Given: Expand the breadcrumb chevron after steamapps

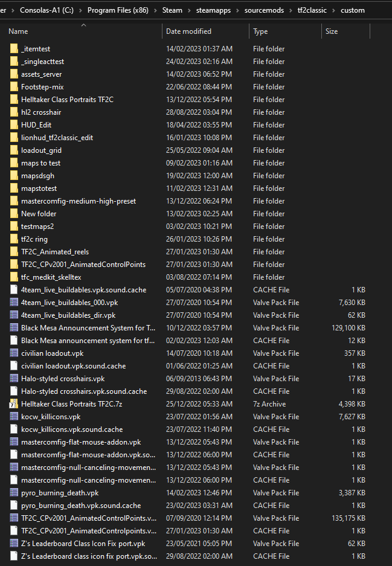Looking at the screenshot, I should (x=237, y=10).
